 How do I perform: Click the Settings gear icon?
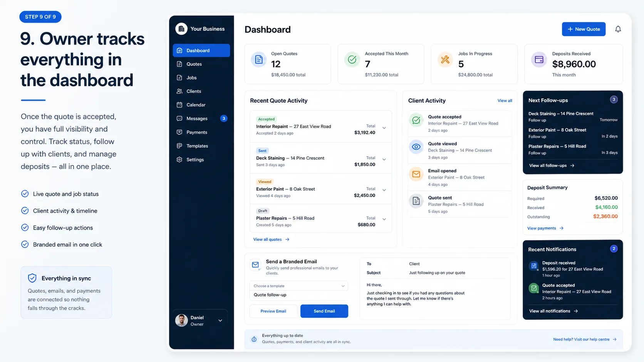pos(179,160)
